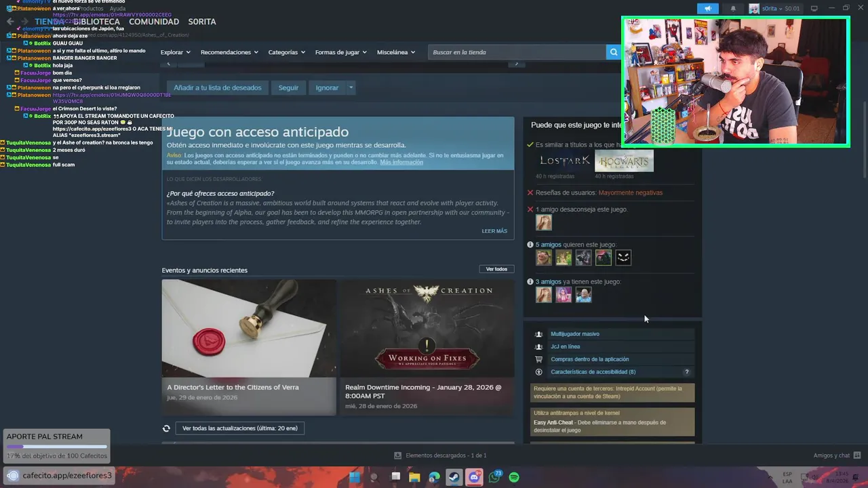The image size is (868, 488).
Task: Open Discord from the taskbar
Action: pyautogui.click(x=475, y=477)
